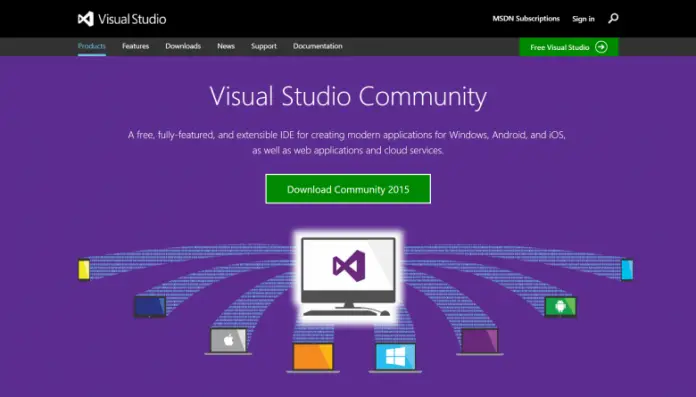Select the Apple laptop icon

click(228, 341)
